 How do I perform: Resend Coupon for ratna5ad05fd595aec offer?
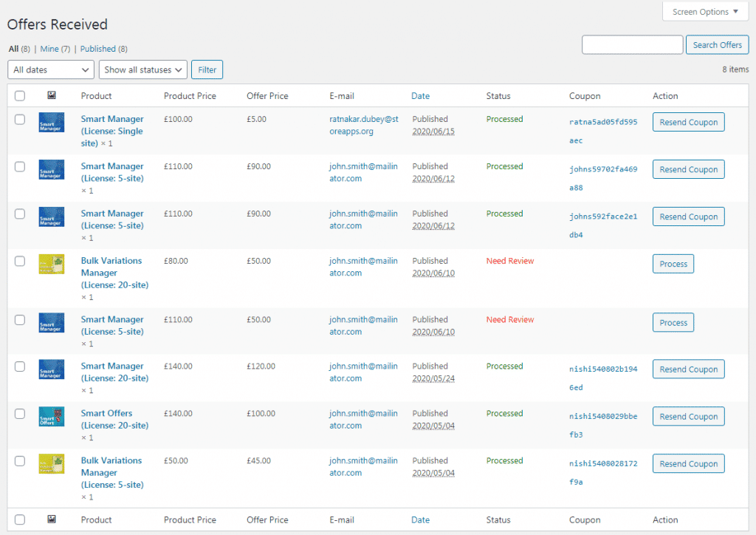[x=689, y=122]
